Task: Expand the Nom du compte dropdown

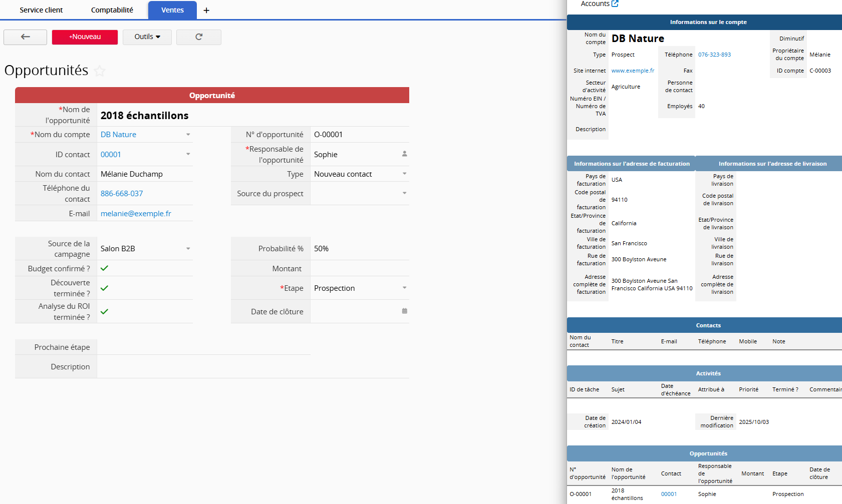Action: [188, 135]
